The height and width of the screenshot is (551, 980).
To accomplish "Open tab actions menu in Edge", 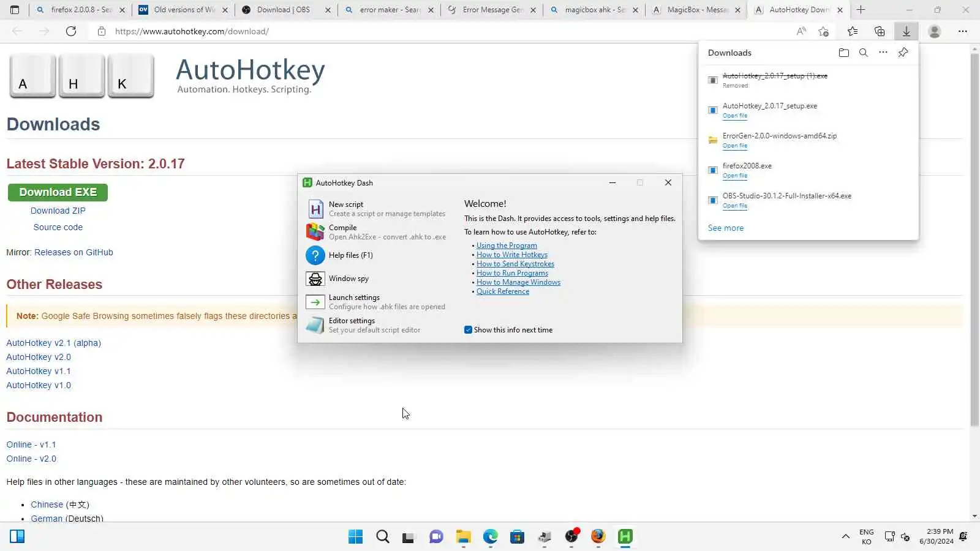I will [x=15, y=10].
